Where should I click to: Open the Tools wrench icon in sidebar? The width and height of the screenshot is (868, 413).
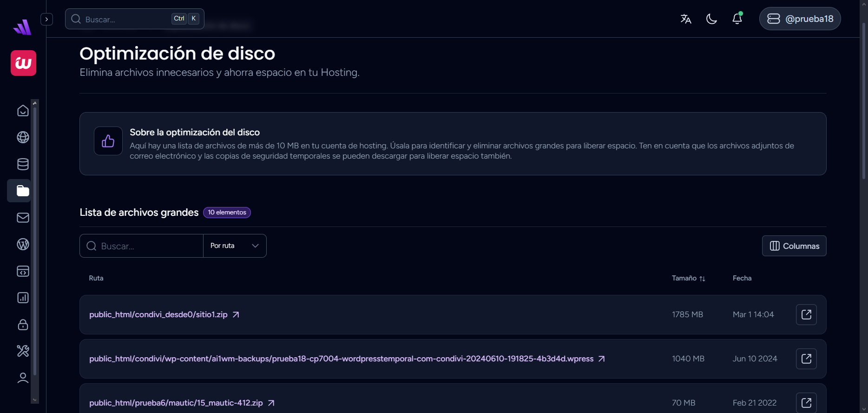pyautogui.click(x=23, y=351)
